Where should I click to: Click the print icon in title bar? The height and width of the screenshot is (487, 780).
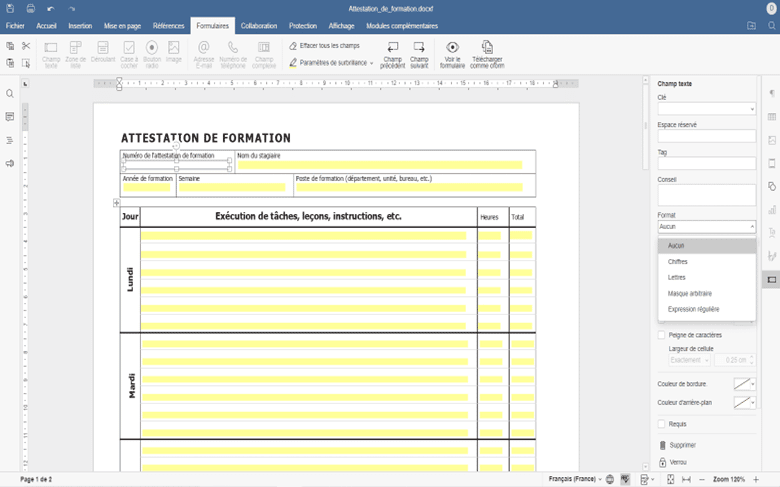(x=31, y=8)
